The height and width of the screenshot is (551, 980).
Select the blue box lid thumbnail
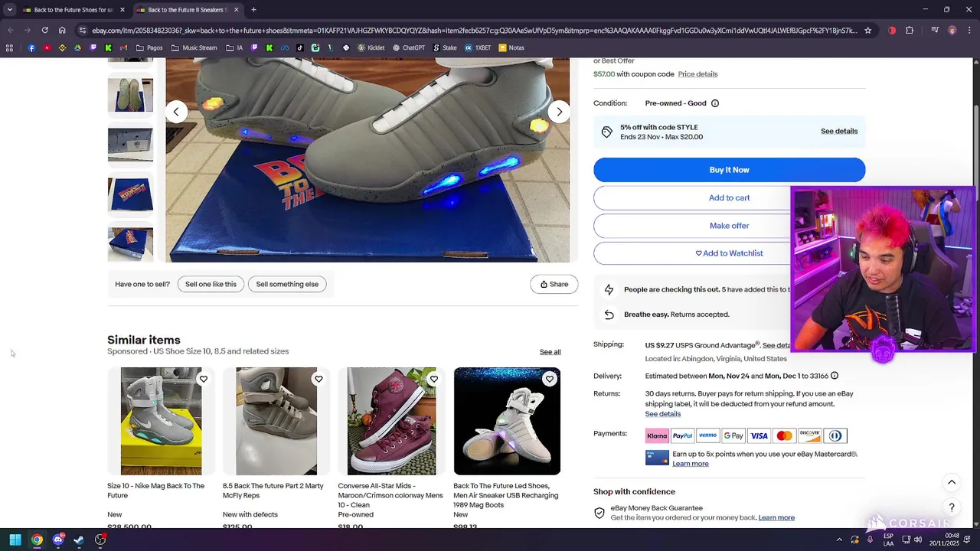[x=130, y=194]
